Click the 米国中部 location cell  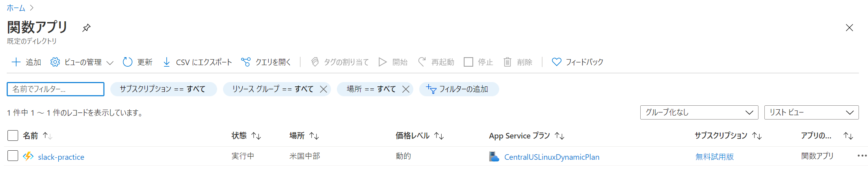pos(305,156)
